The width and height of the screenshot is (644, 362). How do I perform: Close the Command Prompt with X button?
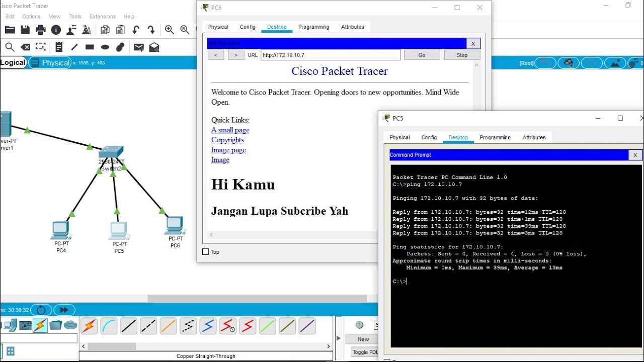coord(635,155)
